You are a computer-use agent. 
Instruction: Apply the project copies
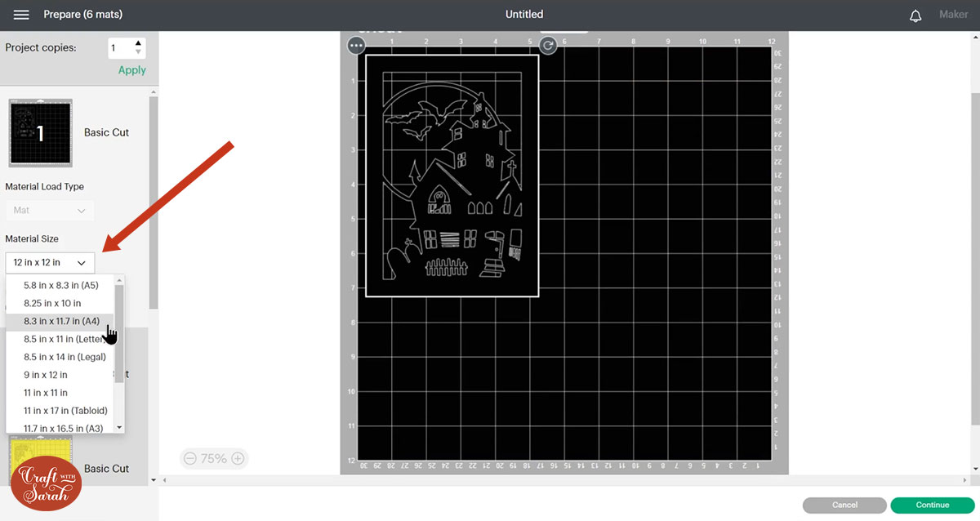pyautogui.click(x=132, y=70)
